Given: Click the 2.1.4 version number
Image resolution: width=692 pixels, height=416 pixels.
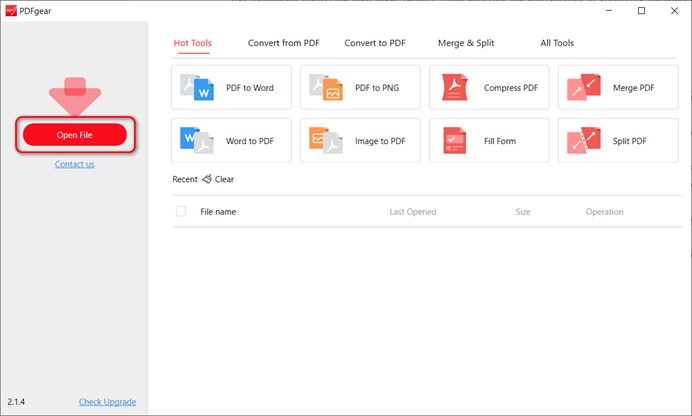Looking at the screenshot, I should point(16,402).
